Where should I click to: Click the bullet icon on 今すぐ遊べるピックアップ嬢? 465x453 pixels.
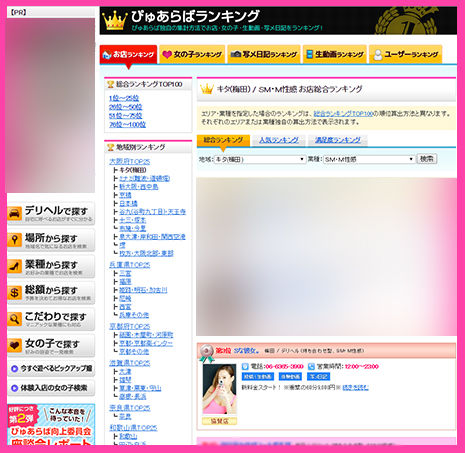point(14,369)
